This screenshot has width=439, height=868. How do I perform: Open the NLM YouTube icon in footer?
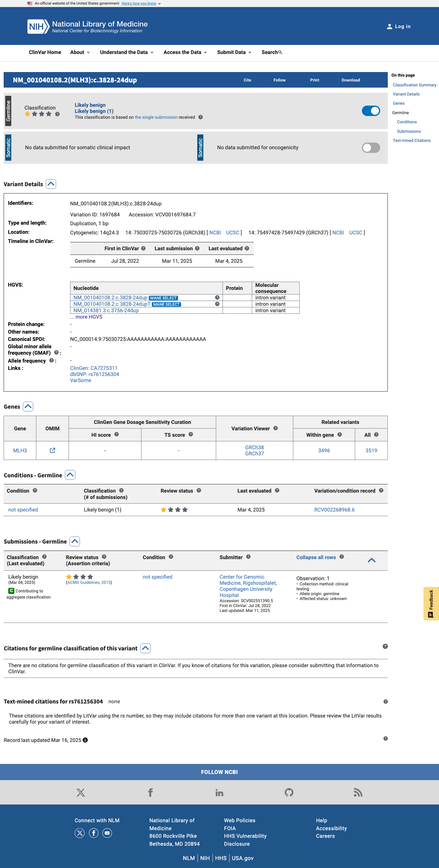tap(107, 833)
